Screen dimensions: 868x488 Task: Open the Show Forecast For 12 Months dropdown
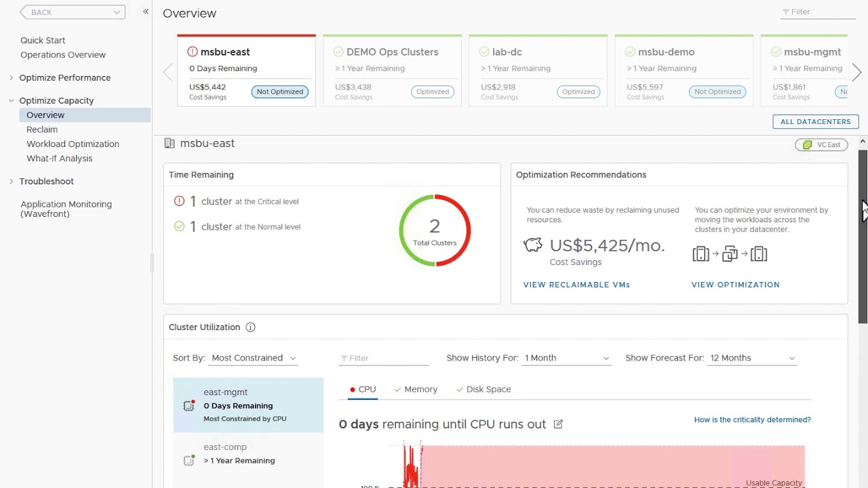tap(751, 358)
